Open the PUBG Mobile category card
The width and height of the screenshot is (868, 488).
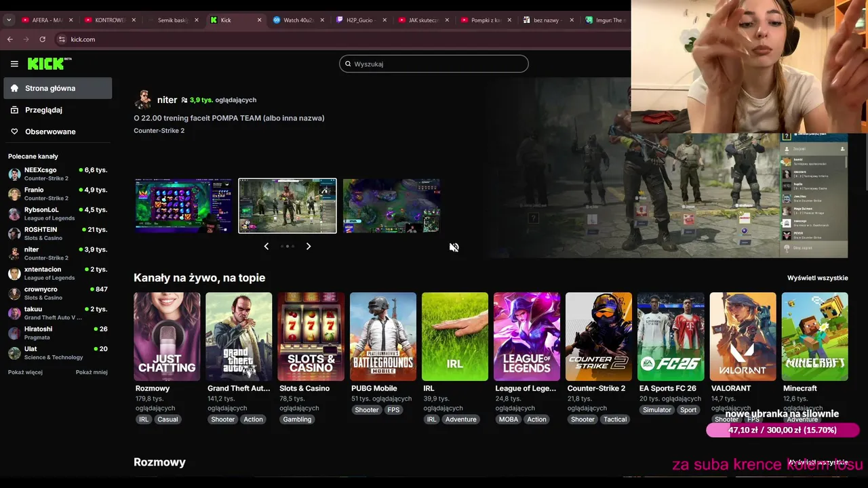point(383,336)
